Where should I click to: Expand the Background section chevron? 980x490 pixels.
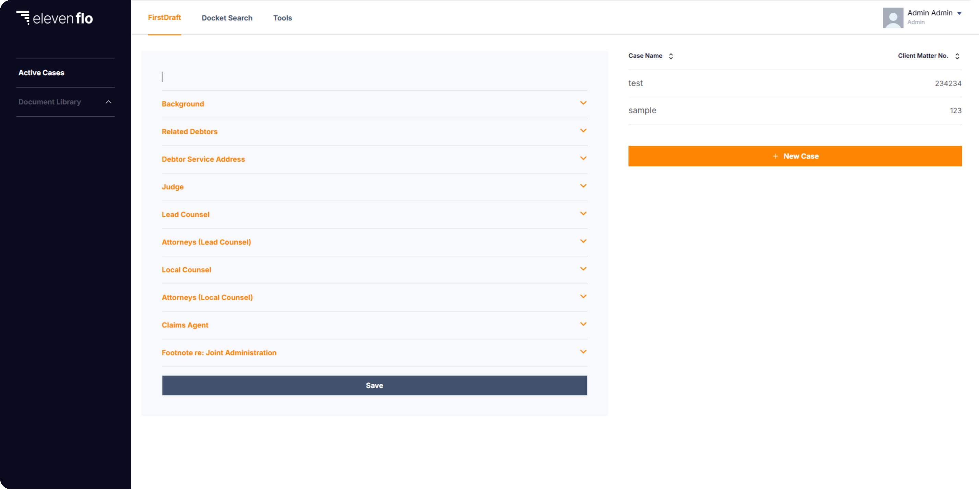583,103
